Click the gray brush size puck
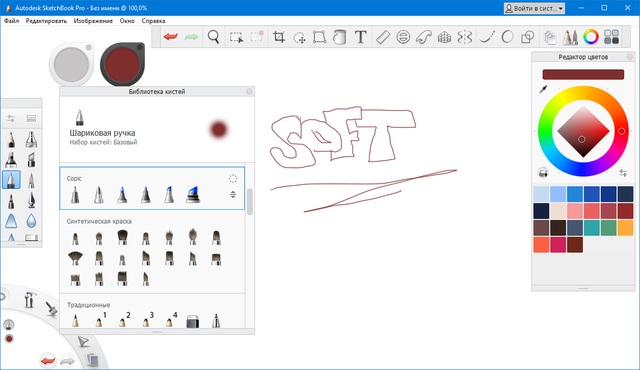This screenshot has width=640, height=370. point(71,63)
